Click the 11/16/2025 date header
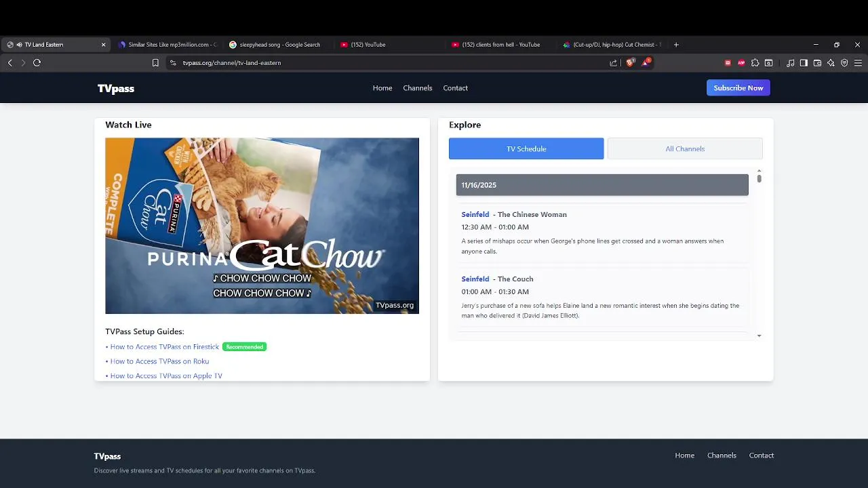The height and width of the screenshot is (488, 868). [602, 185]
